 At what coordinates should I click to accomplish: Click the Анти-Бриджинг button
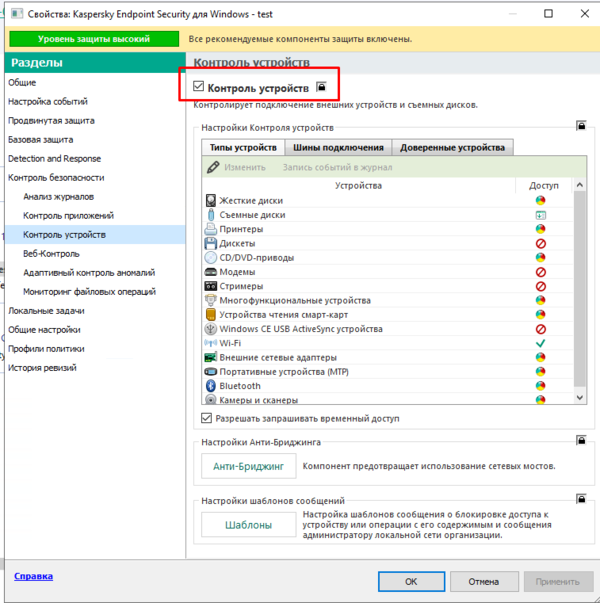248,466
